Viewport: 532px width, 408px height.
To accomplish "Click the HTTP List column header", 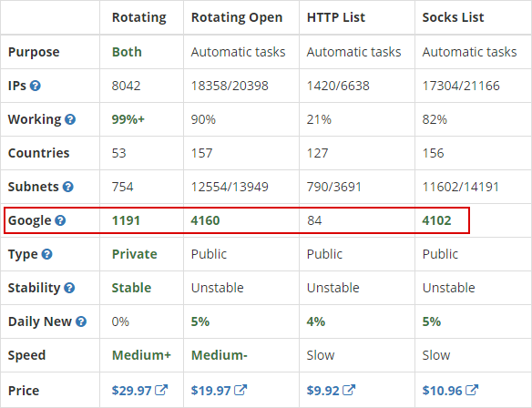I will (x=336, y=17).
